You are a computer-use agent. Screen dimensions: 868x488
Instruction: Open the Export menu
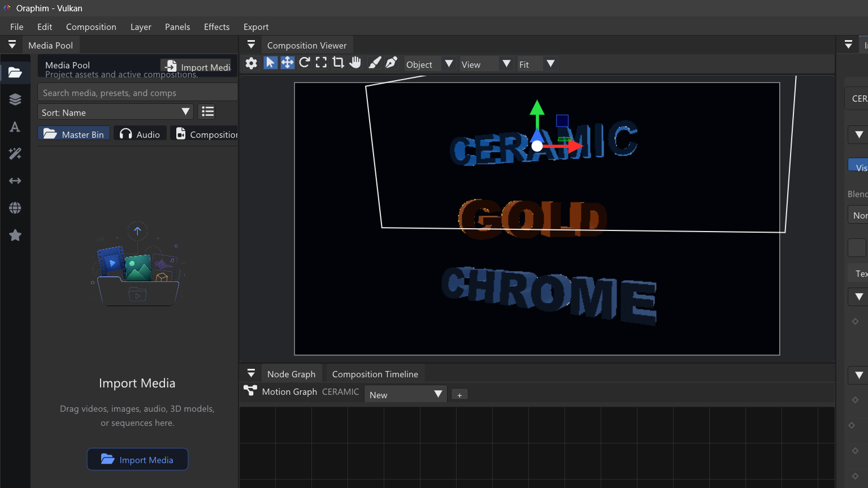click(x=256, y=27)
